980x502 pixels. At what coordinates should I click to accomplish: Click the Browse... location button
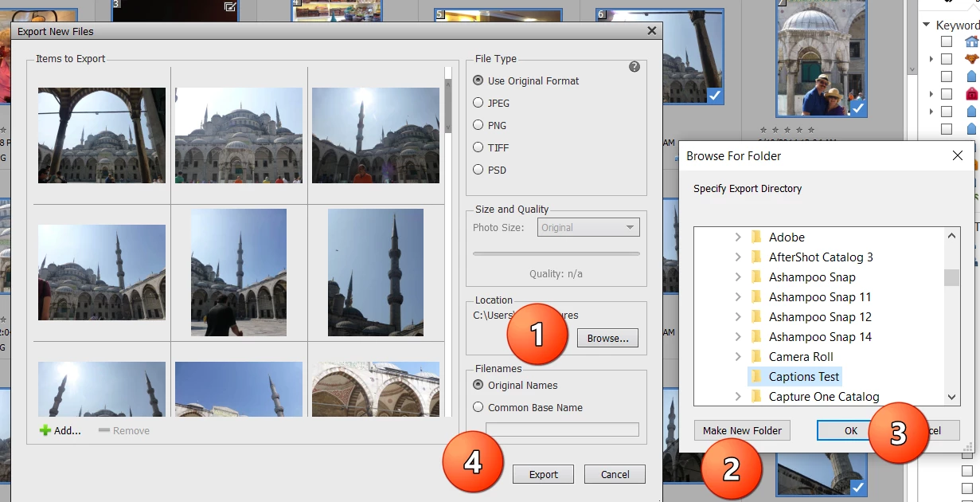tap(607, 338)
